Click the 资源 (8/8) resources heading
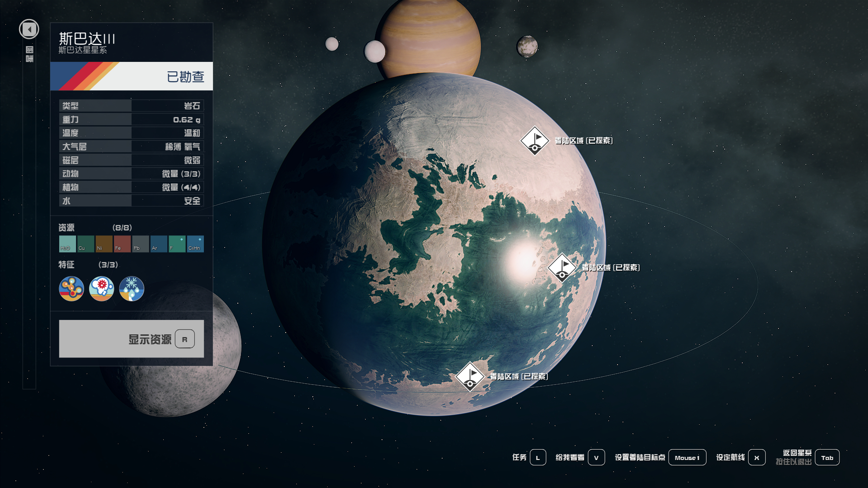 click(x=95, y=228)
